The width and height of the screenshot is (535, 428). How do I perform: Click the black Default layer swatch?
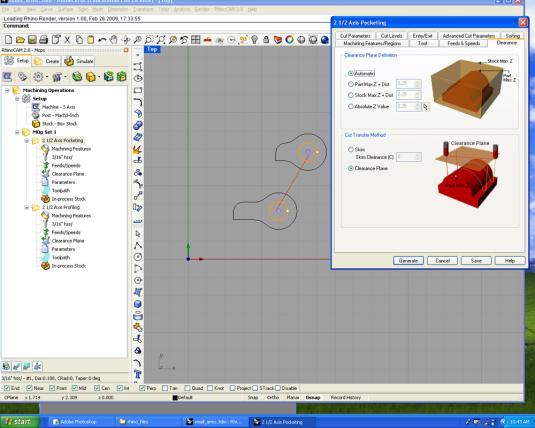175,398
